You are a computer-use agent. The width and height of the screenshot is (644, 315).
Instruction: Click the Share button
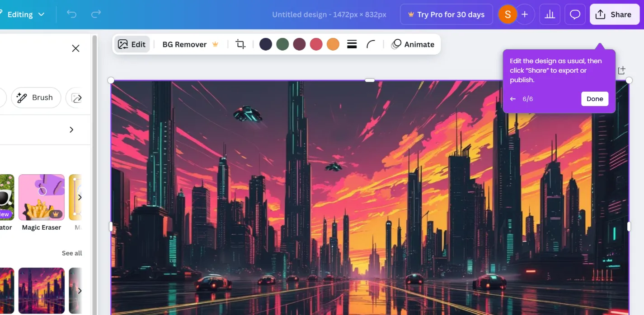[614, 14]
